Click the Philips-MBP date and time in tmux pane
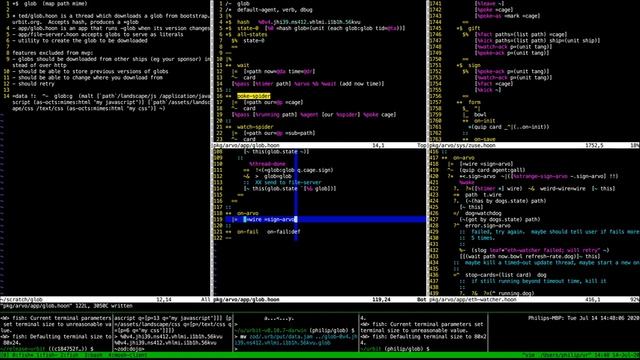This screenshot has width=640, height=360. (x=583, y=318)
